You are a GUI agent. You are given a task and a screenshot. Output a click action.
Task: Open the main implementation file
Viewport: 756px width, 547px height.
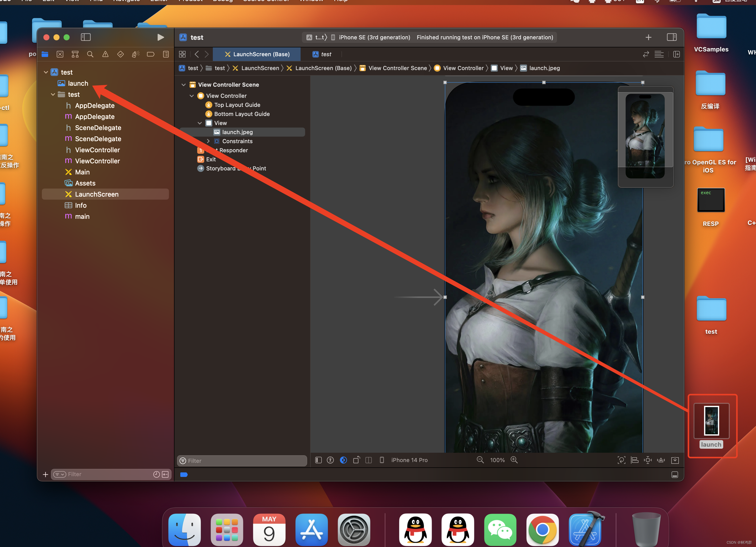pos(82,217)
